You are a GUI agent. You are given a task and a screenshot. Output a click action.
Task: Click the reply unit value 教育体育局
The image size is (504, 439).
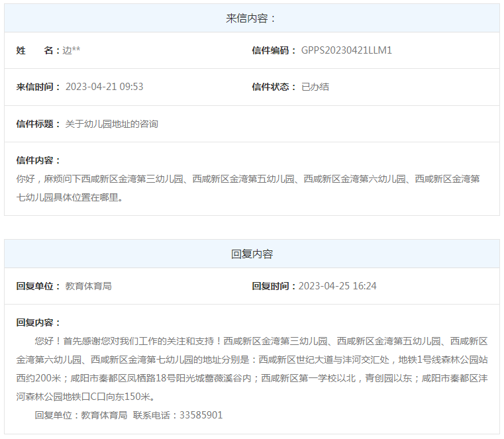pos(88,286)
